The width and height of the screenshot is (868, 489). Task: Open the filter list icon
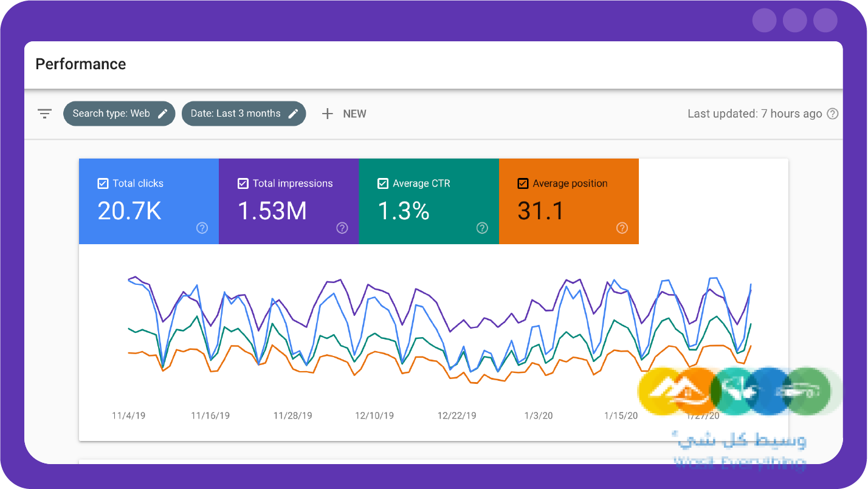[x=44, y=114]
